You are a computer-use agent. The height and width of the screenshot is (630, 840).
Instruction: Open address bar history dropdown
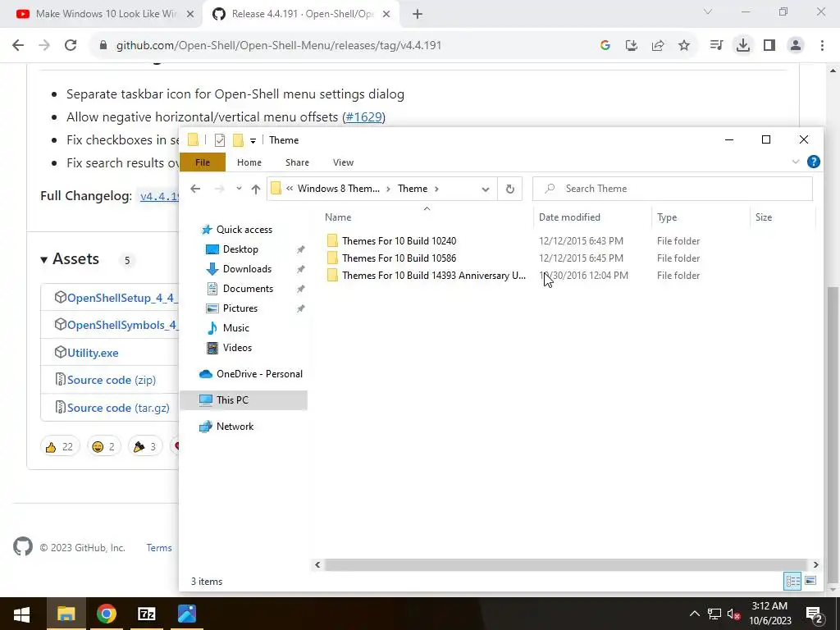coord(486,189)
